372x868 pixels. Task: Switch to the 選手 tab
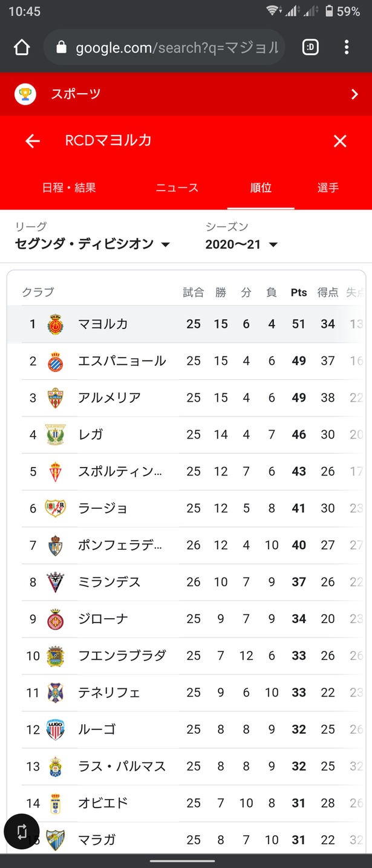[x=328, y=188]
